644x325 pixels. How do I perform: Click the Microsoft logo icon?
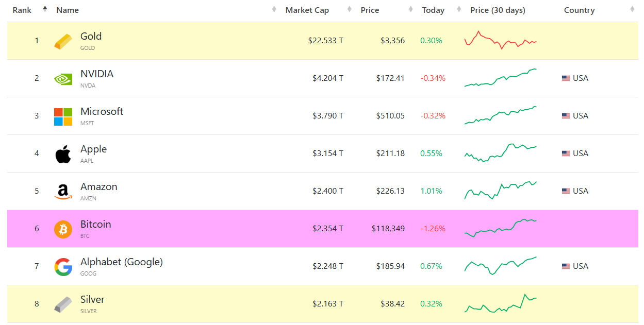(63, 116)
